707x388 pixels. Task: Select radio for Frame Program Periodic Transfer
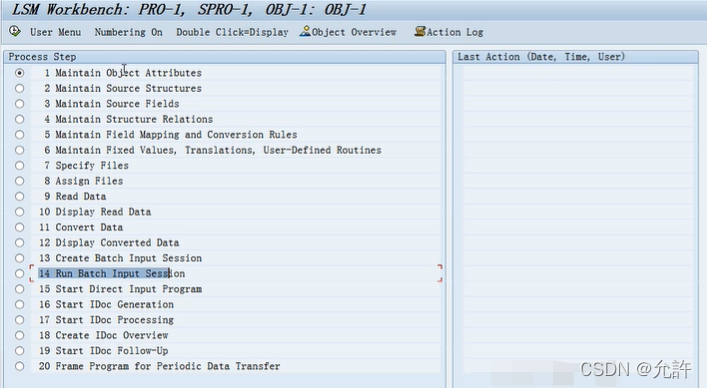(x=19, y=366)
